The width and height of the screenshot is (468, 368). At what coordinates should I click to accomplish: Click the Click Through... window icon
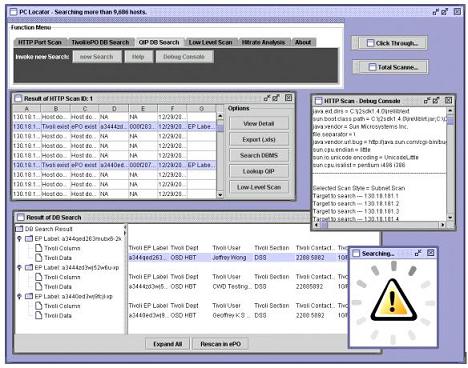pyautogui.click(x=370, y=43)
